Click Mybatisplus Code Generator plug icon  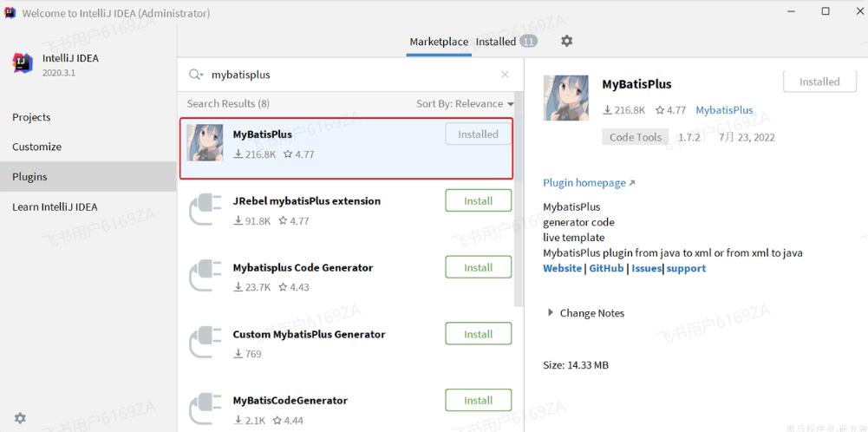pyautogui.click(x=205, y=277)
